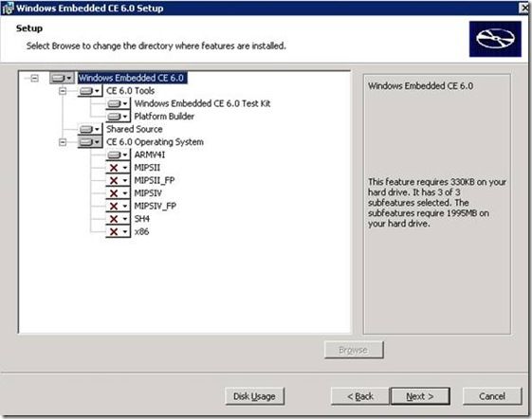Cancel the setup wizard
This screenshot has width=532, height=419.
pyautogui.click(x=492, y=396)
